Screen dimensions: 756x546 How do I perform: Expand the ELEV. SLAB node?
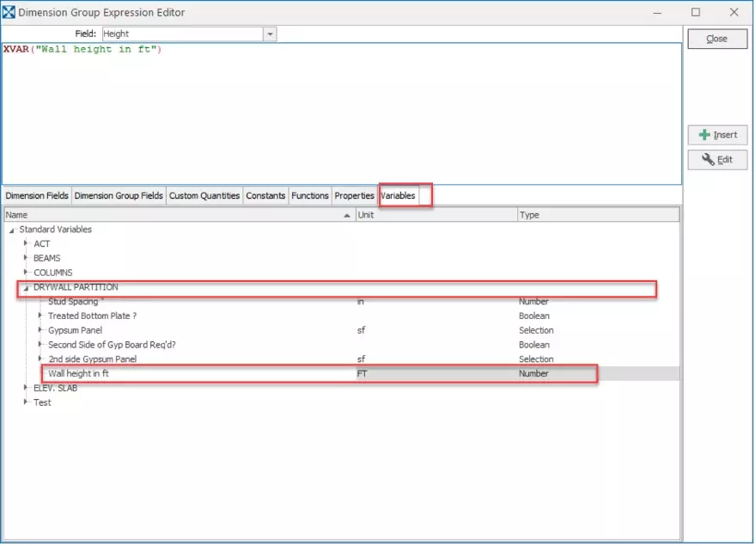(x=26, y=388)
